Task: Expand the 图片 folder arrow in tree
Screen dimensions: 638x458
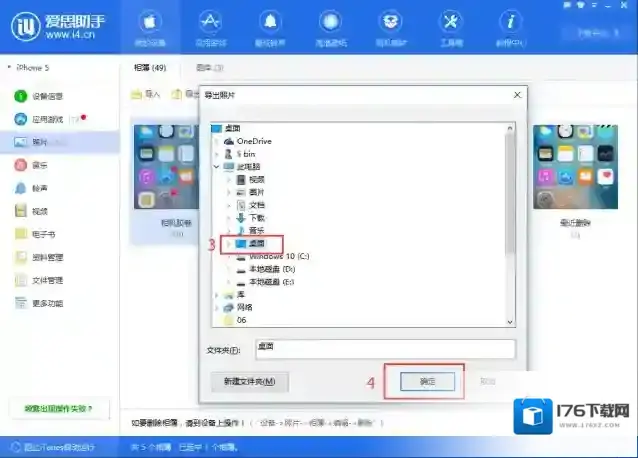Action: (229, 192)
